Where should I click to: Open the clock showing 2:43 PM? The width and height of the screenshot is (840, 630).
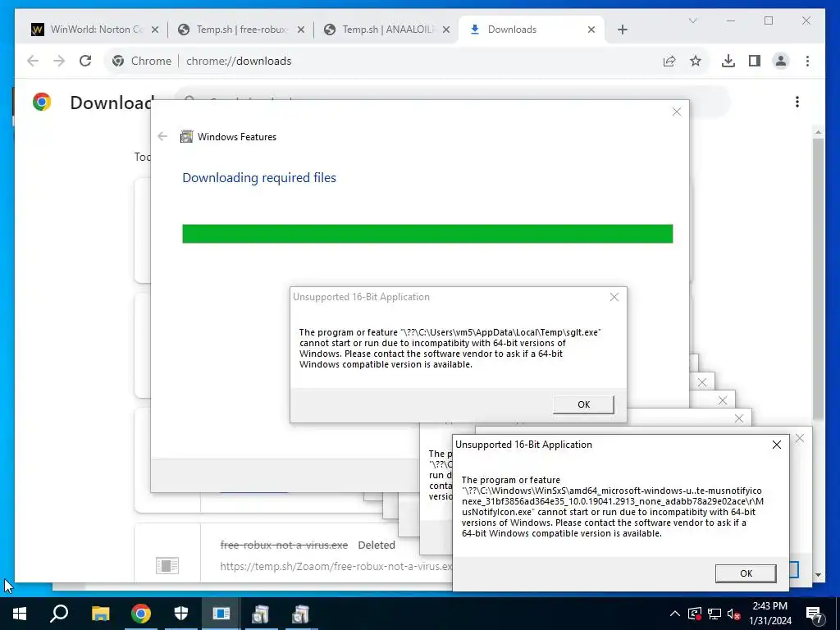tap(770, 614)
